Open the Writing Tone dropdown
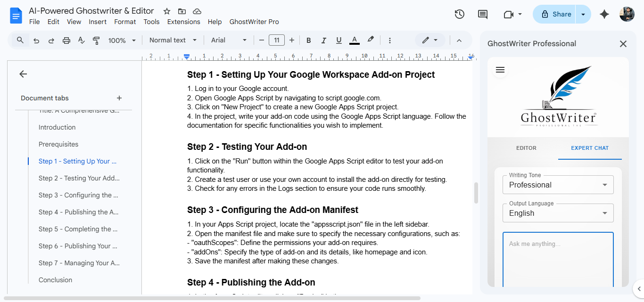644x302 pixels. coord(558,184)
